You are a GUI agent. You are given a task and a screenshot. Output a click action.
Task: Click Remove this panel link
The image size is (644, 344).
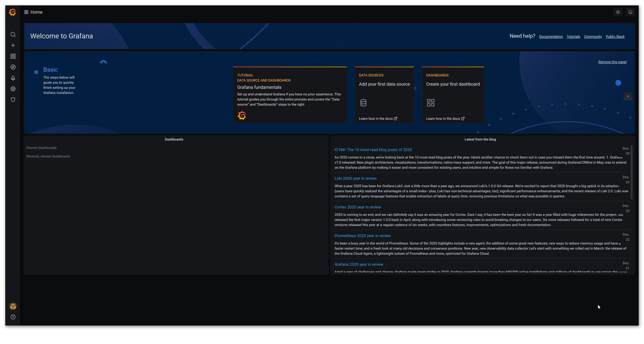[612, 62]
